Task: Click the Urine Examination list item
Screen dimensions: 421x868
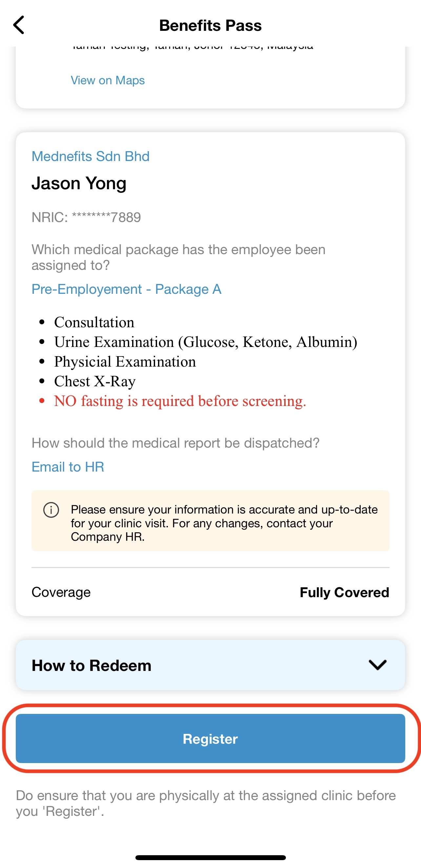Action: click(x=206, y=342)
